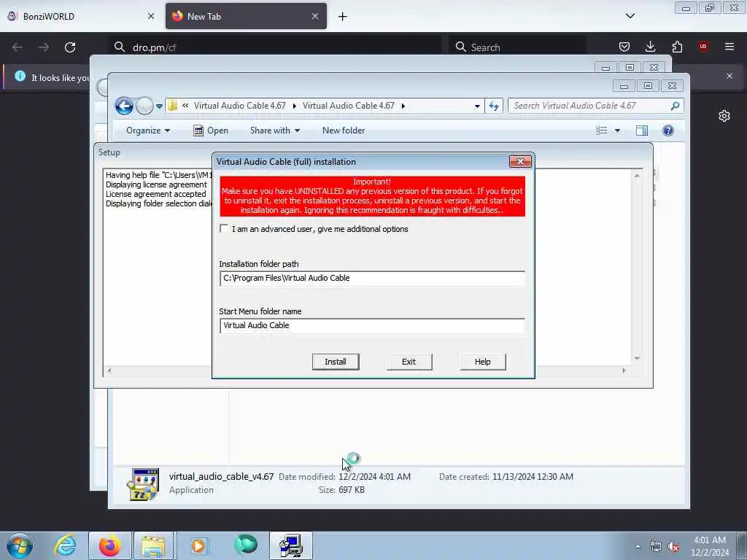Screen dimensions: 747x560
Task: Click the Firefox taskbar icon
Action: [109, 545]
